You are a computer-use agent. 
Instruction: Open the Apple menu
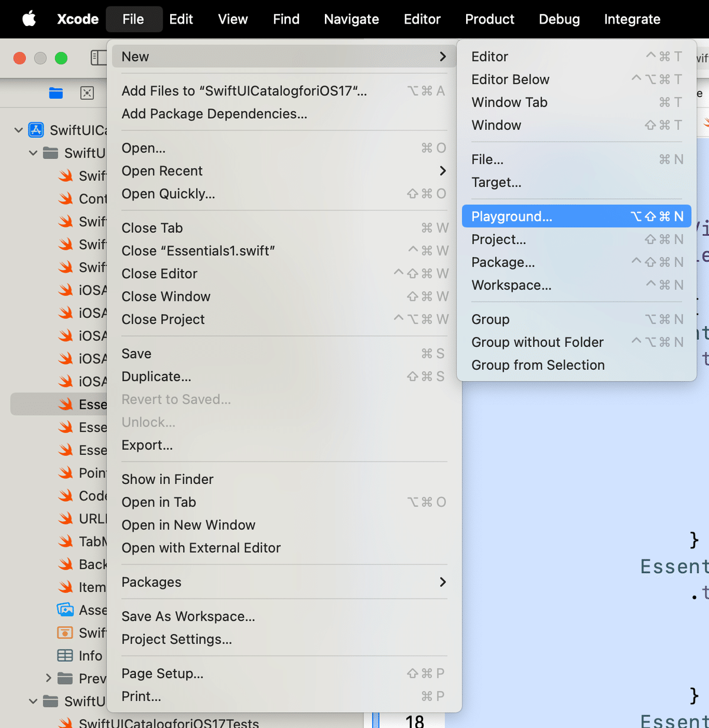point(29,19)
